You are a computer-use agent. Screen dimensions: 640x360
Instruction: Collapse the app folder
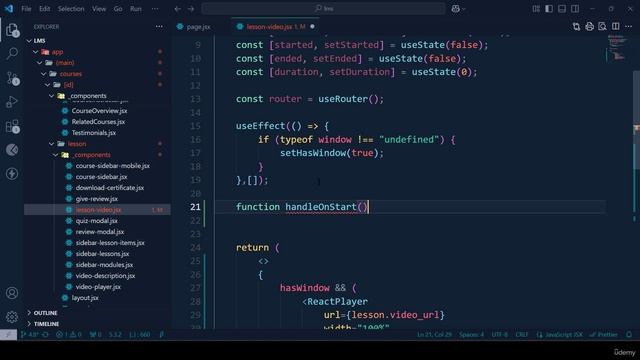(x=57, y=52)
